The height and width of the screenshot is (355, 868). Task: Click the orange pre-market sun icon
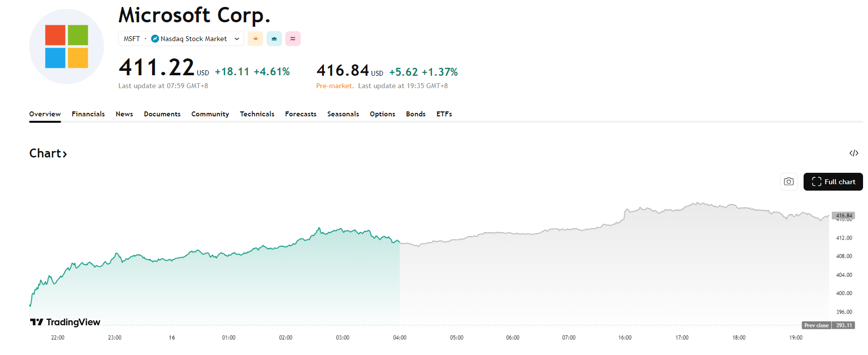pos(256,39)
